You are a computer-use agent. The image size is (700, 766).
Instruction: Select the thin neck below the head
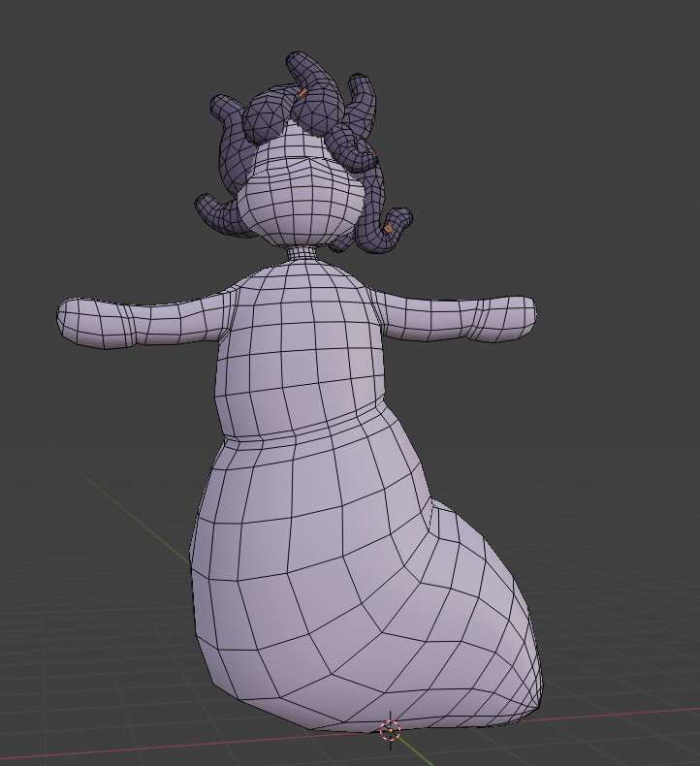coord(302,254)
